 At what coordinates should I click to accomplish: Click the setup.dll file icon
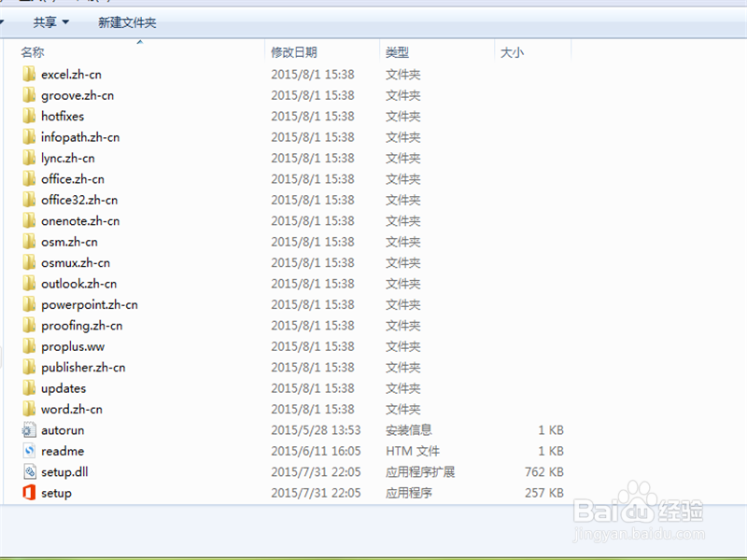click(x=29, y=472)
